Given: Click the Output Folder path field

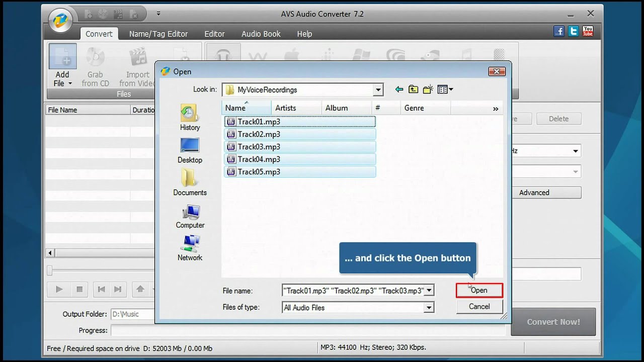Looking at the screenshot, I should [x=132, y=314].
